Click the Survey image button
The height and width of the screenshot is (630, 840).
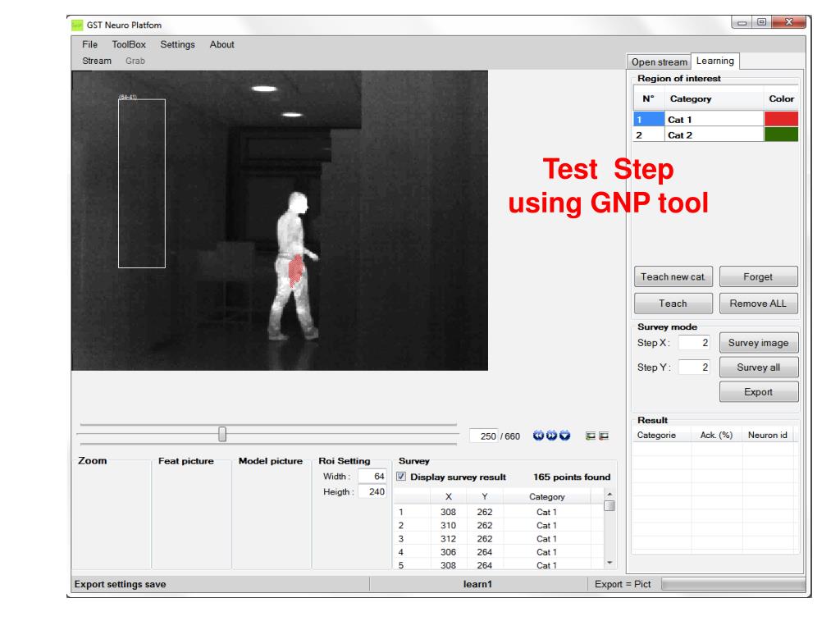pyautogui.click(x=759, y=343)
